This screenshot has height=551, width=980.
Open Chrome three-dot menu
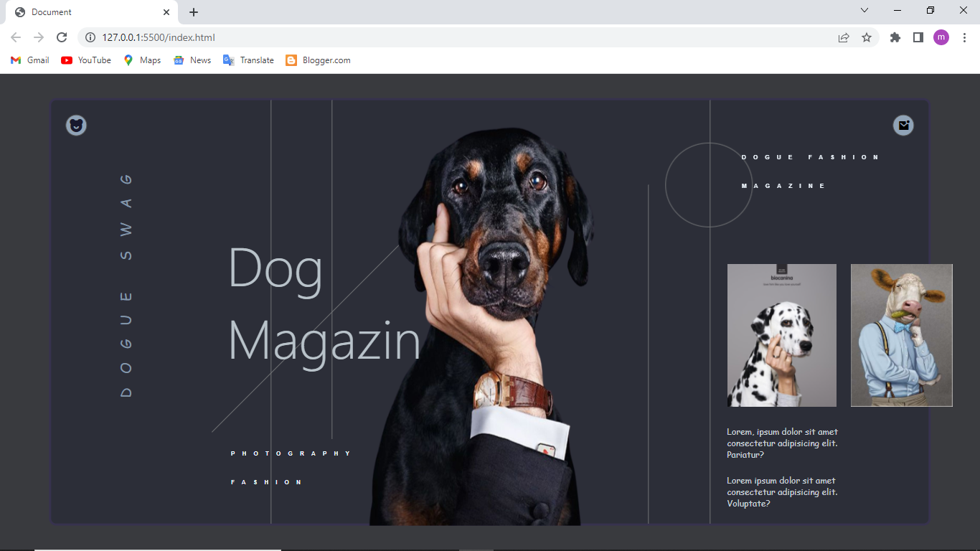965,37
